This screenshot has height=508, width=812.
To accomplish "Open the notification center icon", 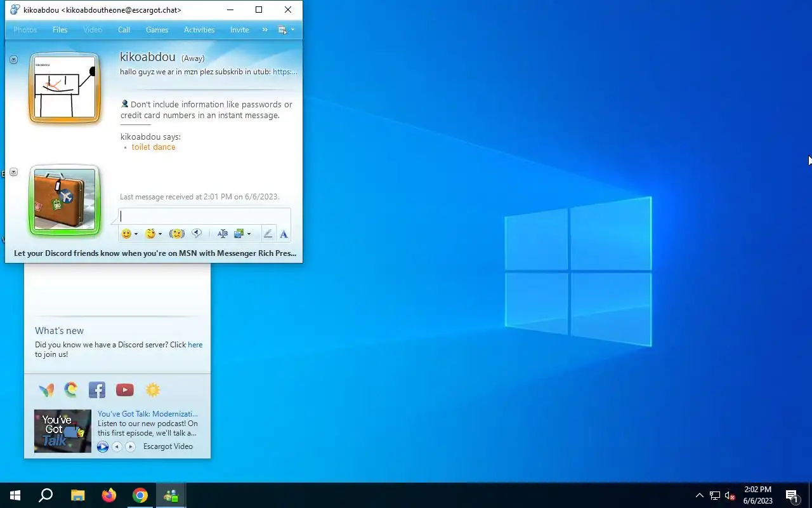I will coord(792,496).
